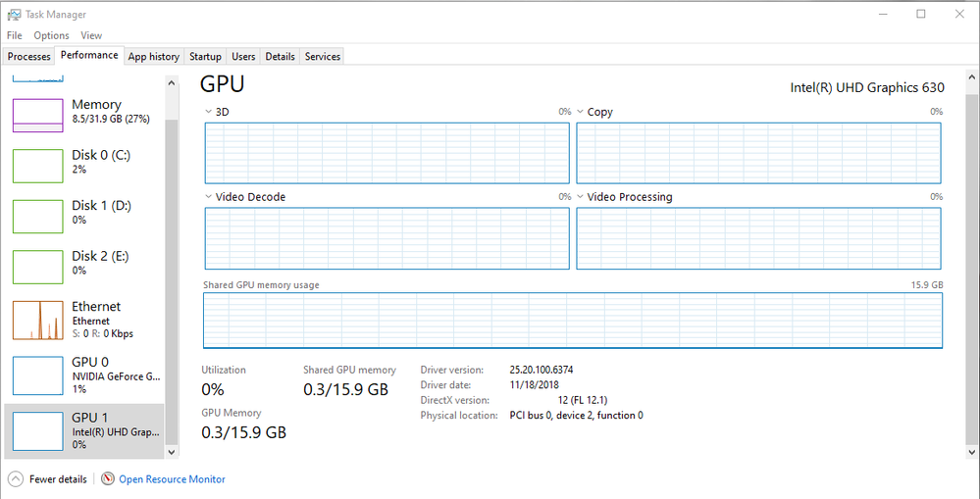The width and height of the screenshot is (980, 499).
Task: Switch to the App history tab
Action: (154, 57)
